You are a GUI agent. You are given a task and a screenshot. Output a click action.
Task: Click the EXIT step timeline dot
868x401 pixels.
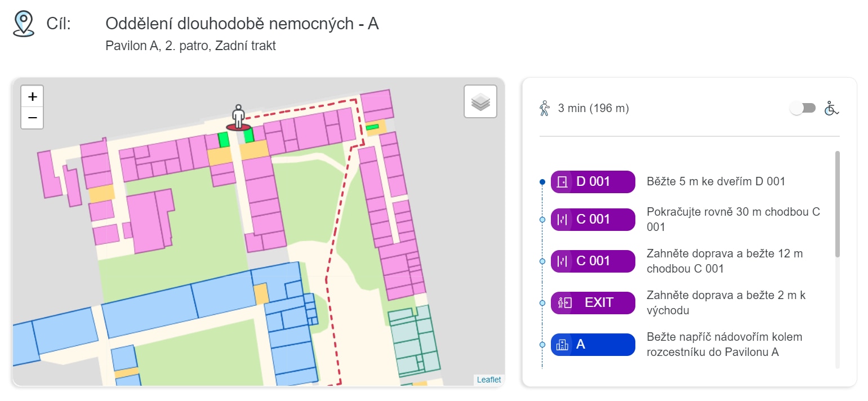click(x=542, y=303)
